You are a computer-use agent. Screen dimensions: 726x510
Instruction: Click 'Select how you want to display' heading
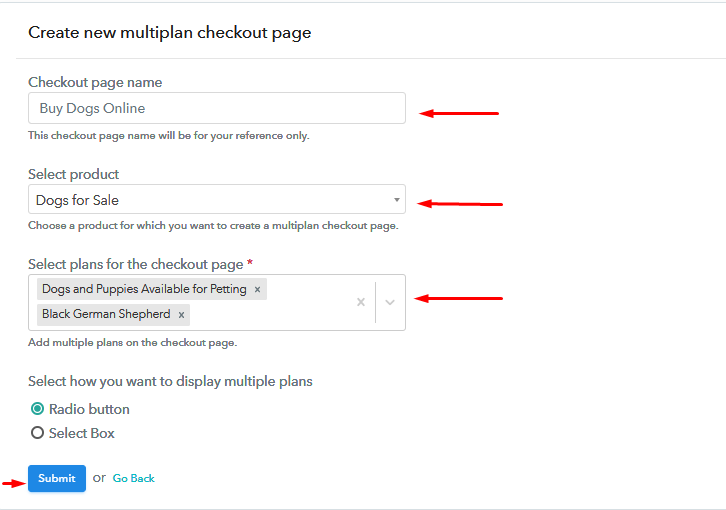pyautogui.click(x=170, y=381)
